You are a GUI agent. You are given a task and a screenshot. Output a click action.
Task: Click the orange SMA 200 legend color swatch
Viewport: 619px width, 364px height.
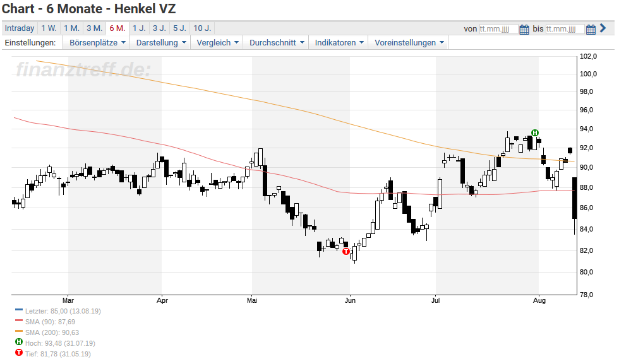18,331
